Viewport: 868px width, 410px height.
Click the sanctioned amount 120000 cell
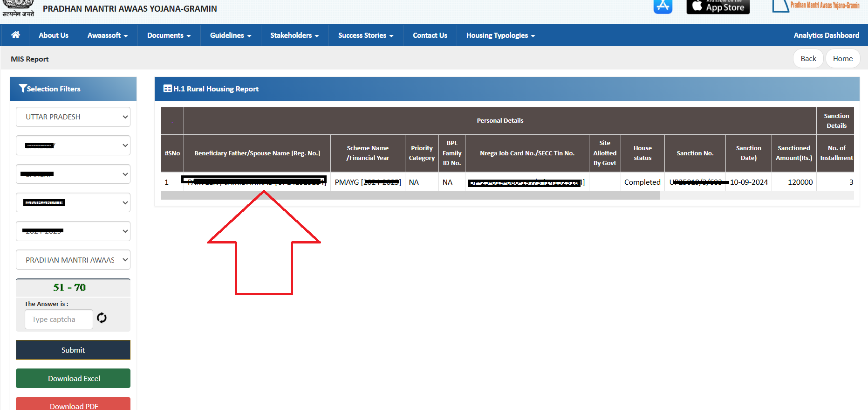(794, 182)
